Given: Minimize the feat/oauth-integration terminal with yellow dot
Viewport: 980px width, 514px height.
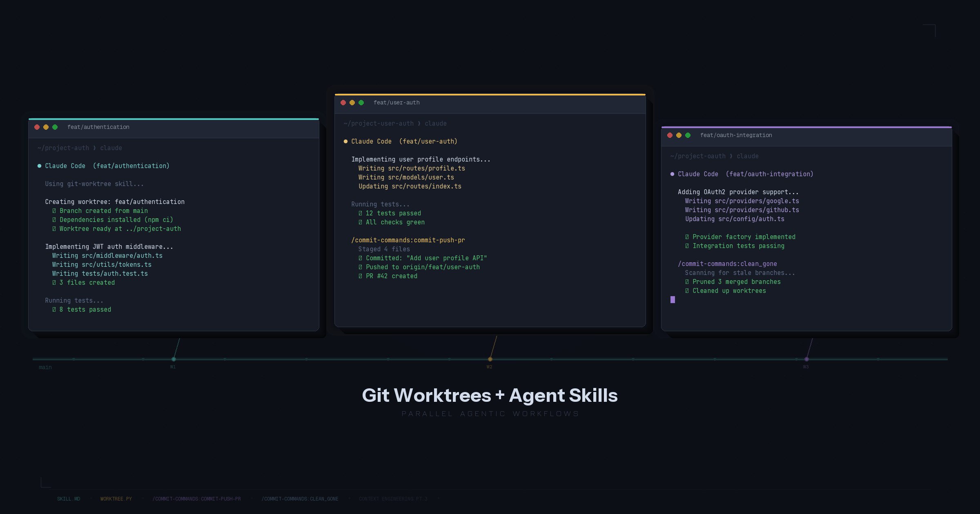Looking at the screenshot, I should [679, 135].
